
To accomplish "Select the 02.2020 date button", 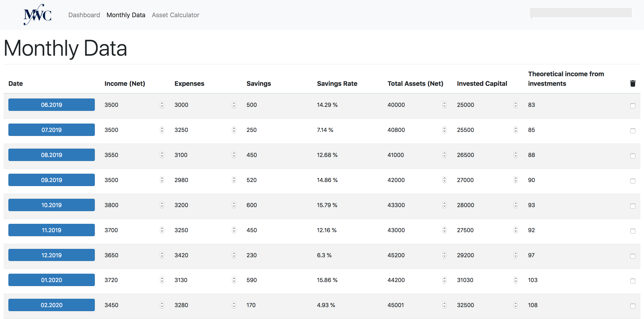I will [51, 305].
